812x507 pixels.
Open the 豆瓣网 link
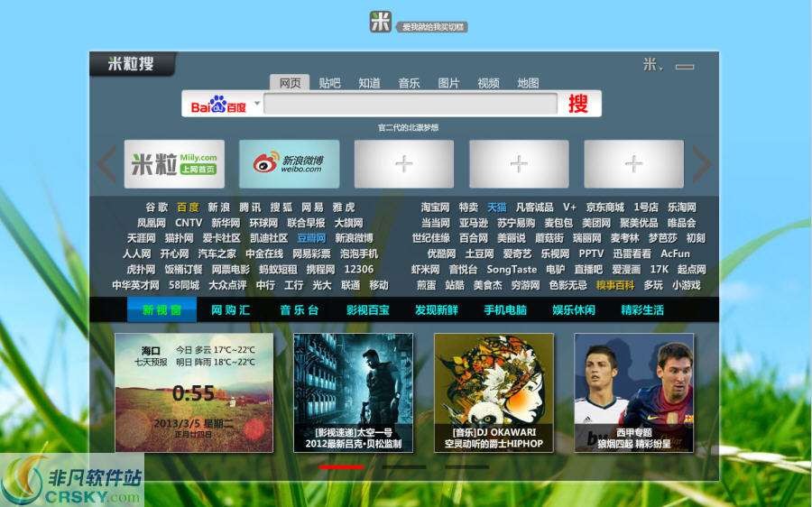(311, 238)
